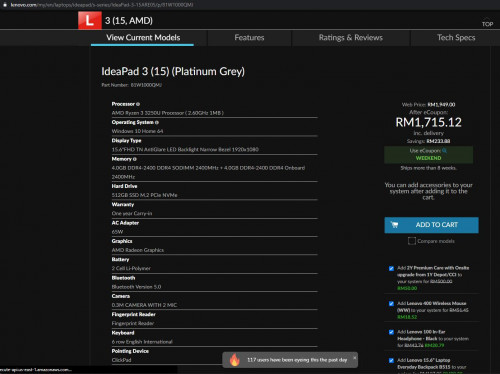The width and height of the screenshot is (500, 374).
Task: Open the Tech Specs tab
Action: pos(456,38)
